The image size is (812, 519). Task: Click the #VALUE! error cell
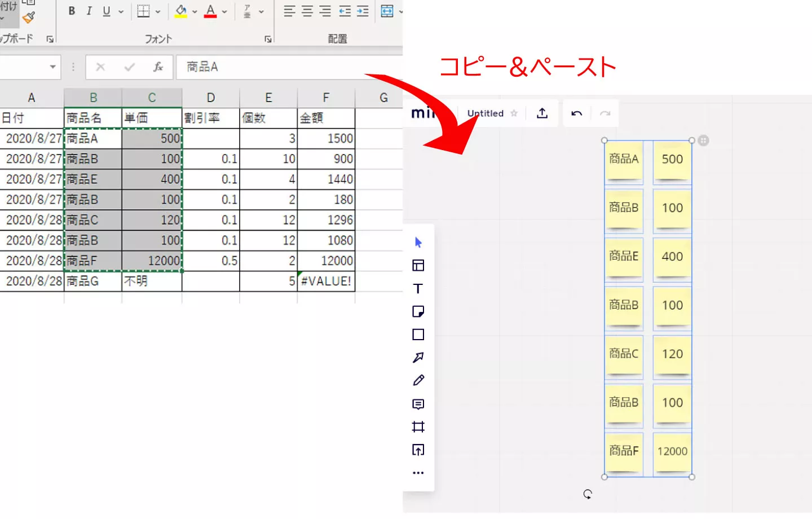point(326,281)
